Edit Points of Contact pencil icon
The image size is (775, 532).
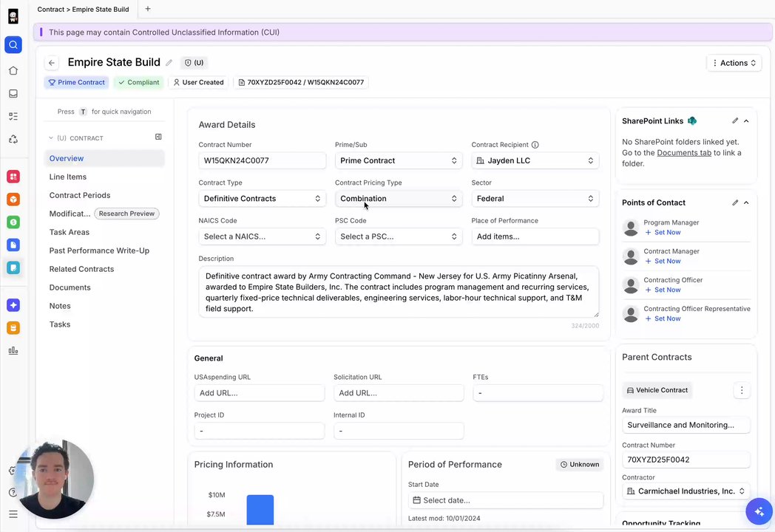[x=735, y=202]
